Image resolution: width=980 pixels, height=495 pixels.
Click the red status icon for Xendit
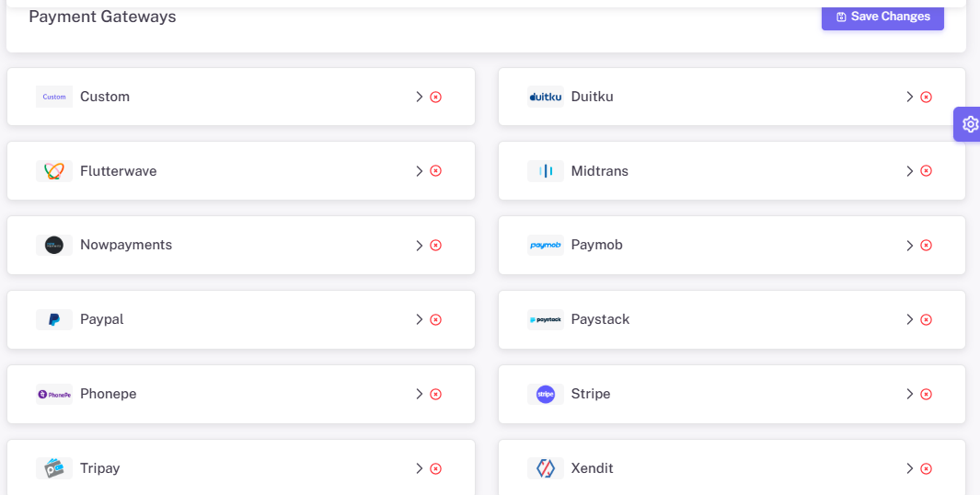tap(927, 468)
